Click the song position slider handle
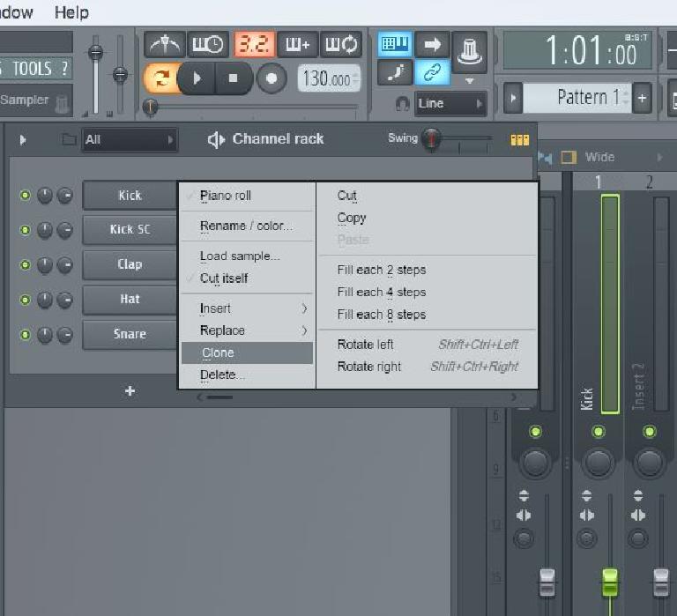 tap(150, 107)
